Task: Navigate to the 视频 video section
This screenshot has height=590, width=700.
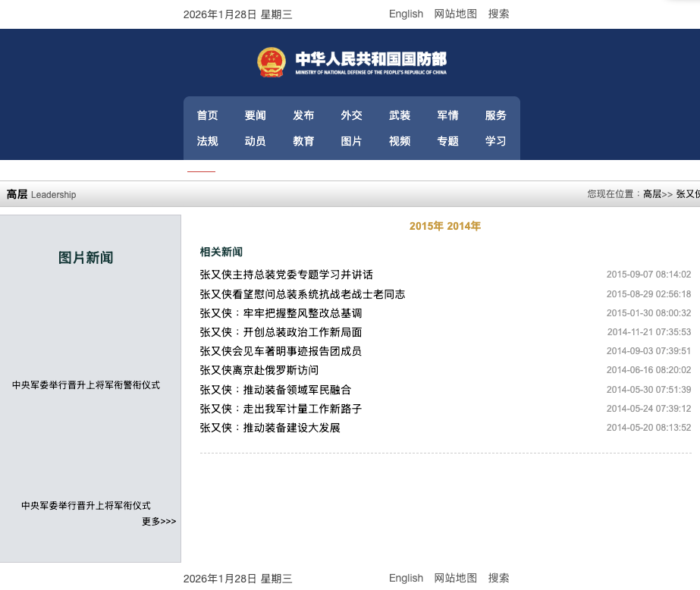Action: (400, 141)
